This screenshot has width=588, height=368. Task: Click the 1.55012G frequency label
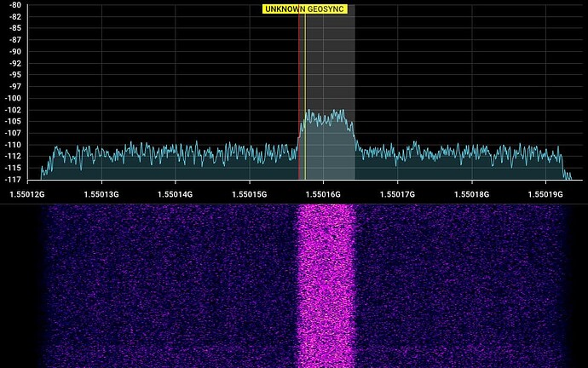click(27, 195)
